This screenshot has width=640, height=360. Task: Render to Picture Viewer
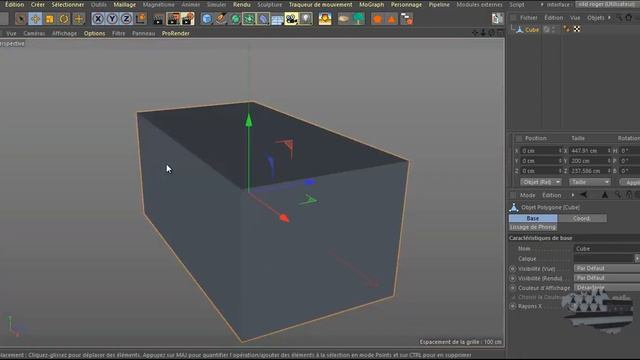[173, 19]
